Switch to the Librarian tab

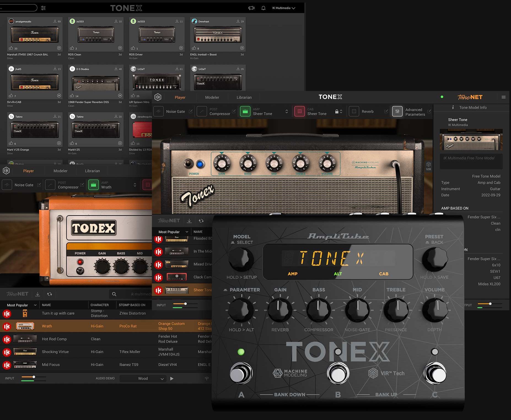[244, 97]
